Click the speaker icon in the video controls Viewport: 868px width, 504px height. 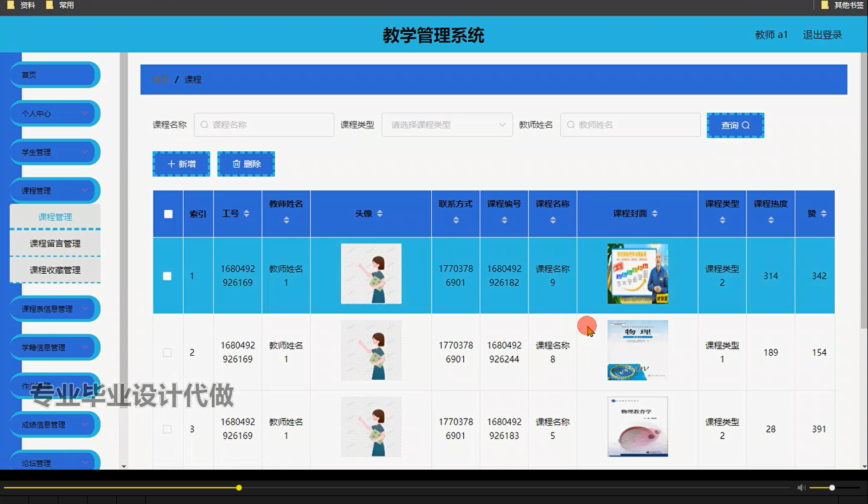801,487
